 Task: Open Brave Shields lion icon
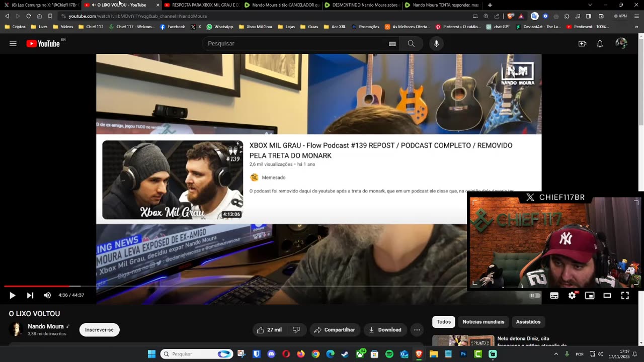tap(511, 16)
